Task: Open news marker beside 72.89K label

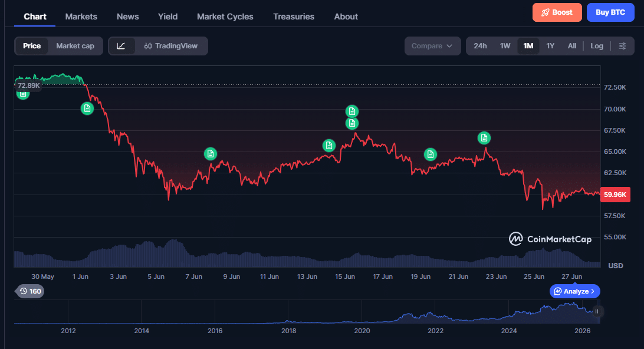Action: [23, 95]
